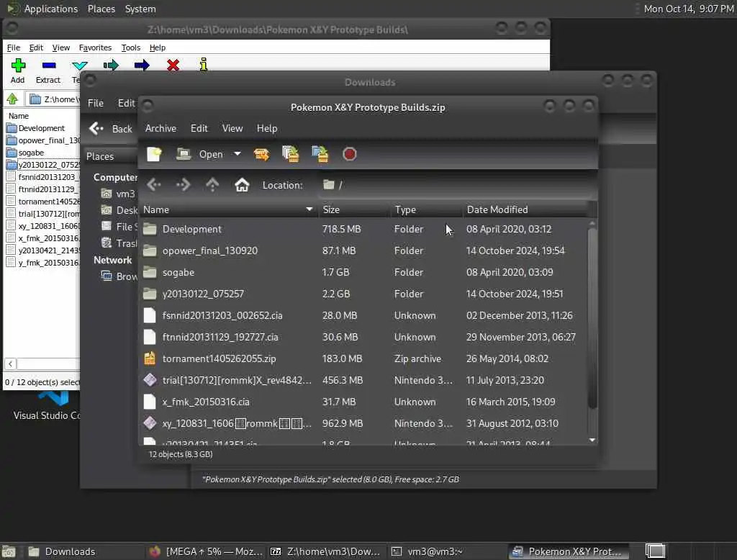Open Network heading in Places sidebar

[x=113, y=260]
